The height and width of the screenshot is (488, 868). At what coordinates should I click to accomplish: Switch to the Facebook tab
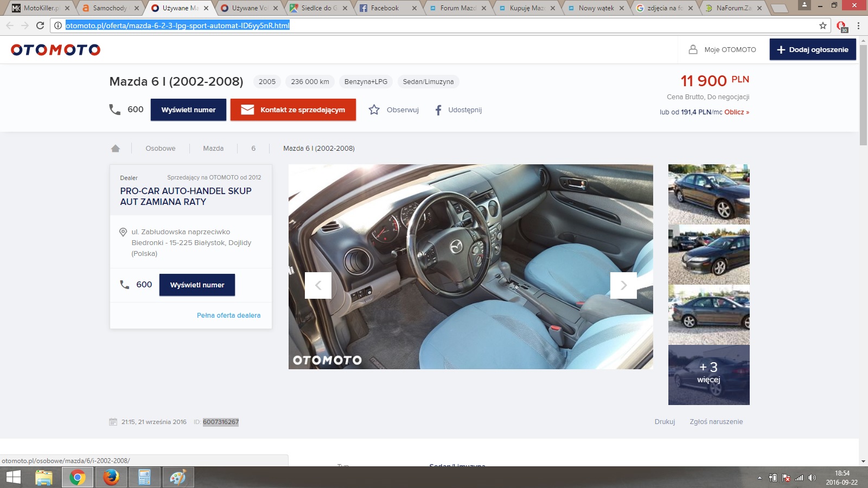(x=384, y=8)
